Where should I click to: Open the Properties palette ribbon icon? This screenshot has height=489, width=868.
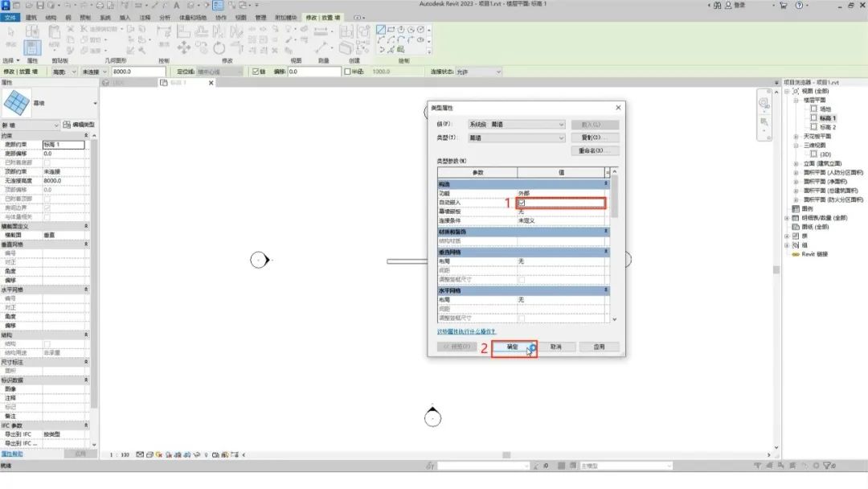(32, 47)
